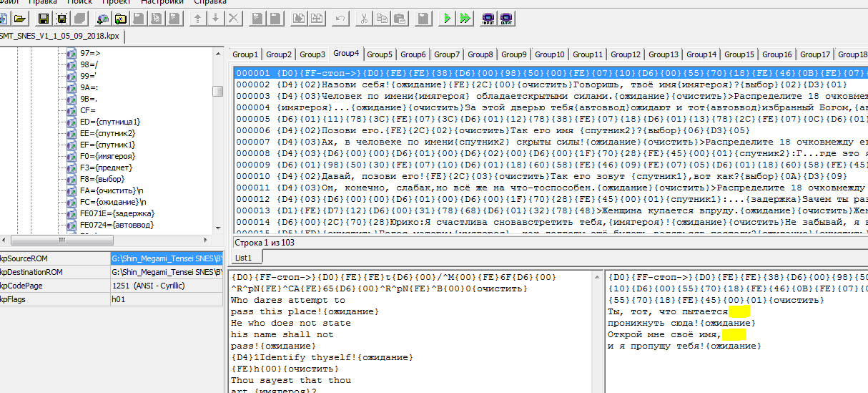Paste from the clipboard with the clipboard icon

399,18
